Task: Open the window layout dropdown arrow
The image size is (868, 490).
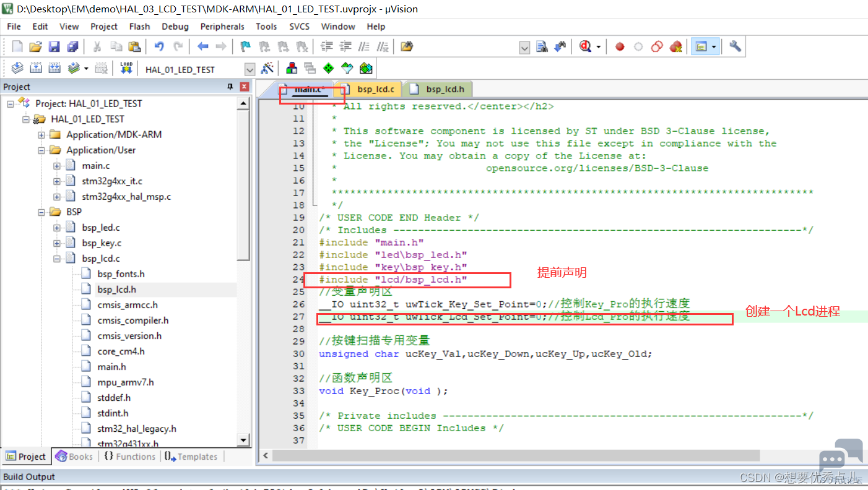Action: tap(714, 46)
